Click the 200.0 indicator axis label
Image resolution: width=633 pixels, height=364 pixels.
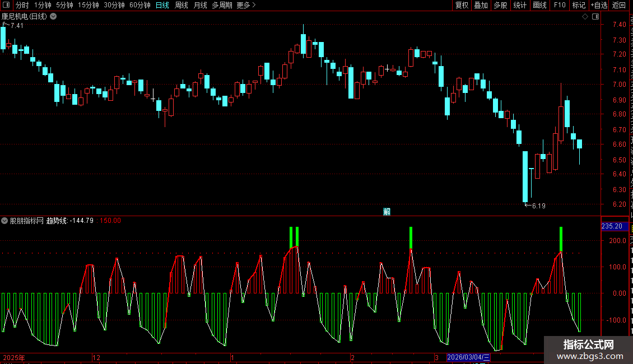pyautogui.click(x=618, y=240)
